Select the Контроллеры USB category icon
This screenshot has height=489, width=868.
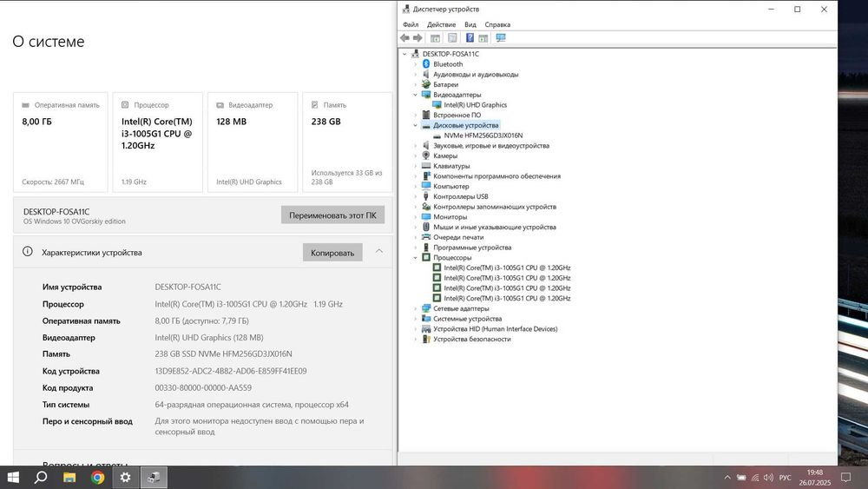point(426,196)
